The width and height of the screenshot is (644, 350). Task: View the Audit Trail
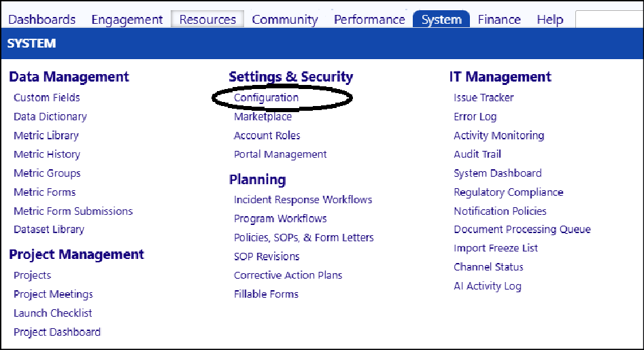click(x=477, y=154)
